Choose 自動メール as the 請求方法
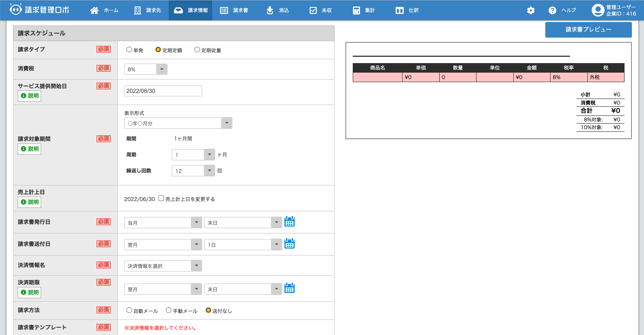Image resolution: width=644 pixels, height=335 pixels. pos(129,310)
